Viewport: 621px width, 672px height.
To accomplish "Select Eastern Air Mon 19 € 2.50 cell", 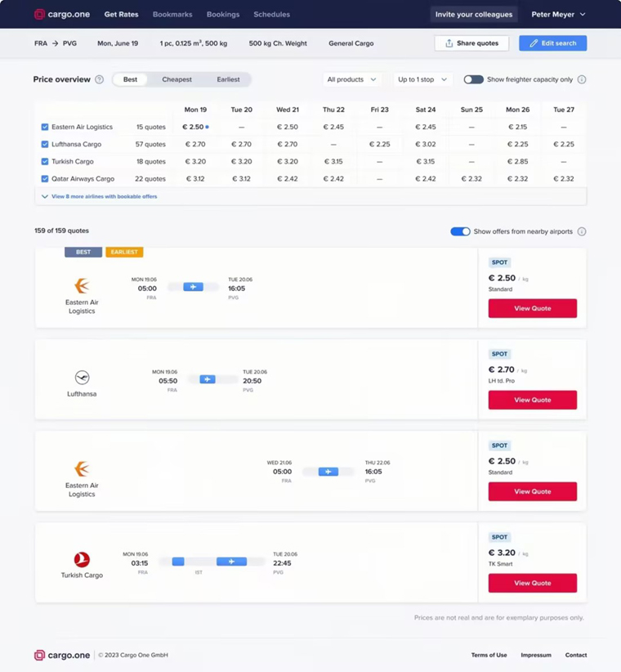I will pyautogui.click(x=195, y=127).
